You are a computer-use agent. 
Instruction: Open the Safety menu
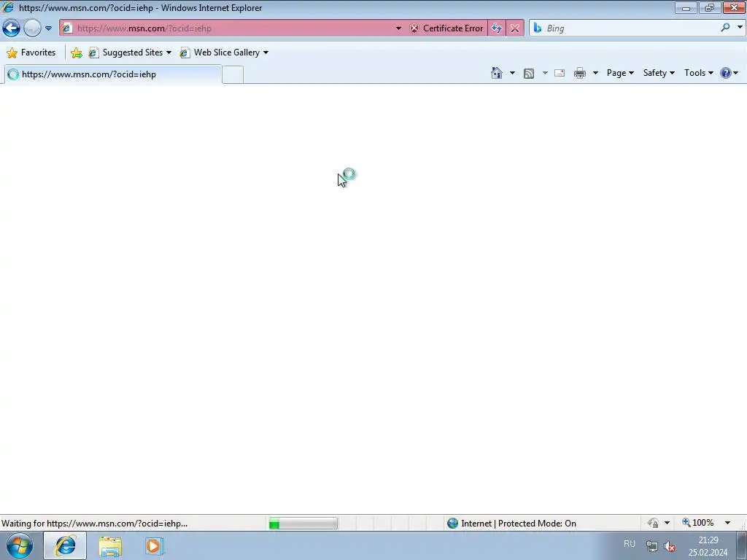click(x=659, y=73)
